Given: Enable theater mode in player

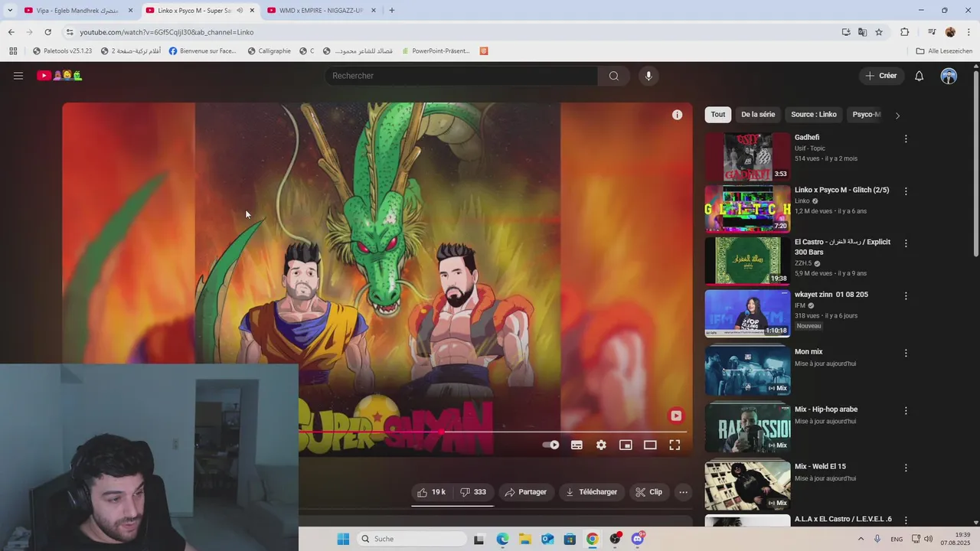Looking at the screenshot, I should pos(650,445).
